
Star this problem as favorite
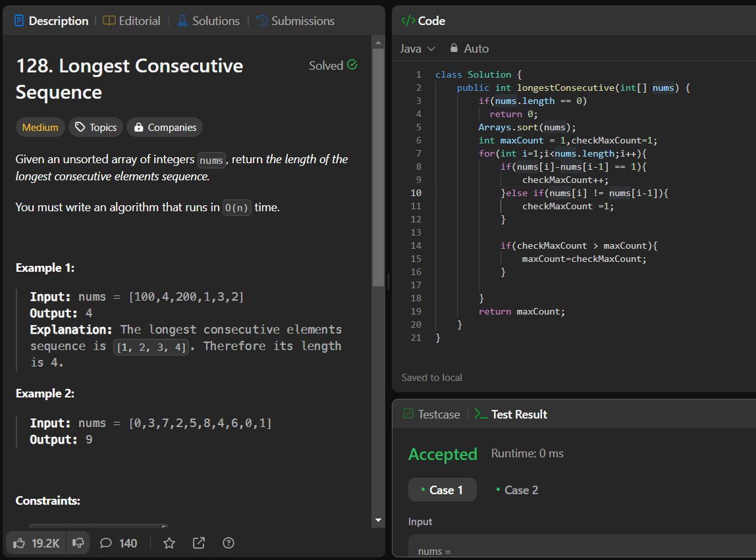point(169,543)
